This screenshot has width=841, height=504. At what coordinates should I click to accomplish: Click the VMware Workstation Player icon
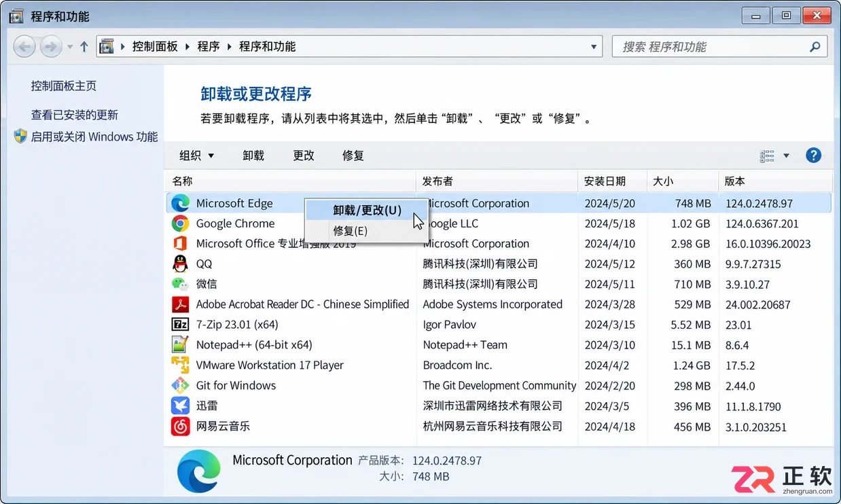click(x=180, y=365)
